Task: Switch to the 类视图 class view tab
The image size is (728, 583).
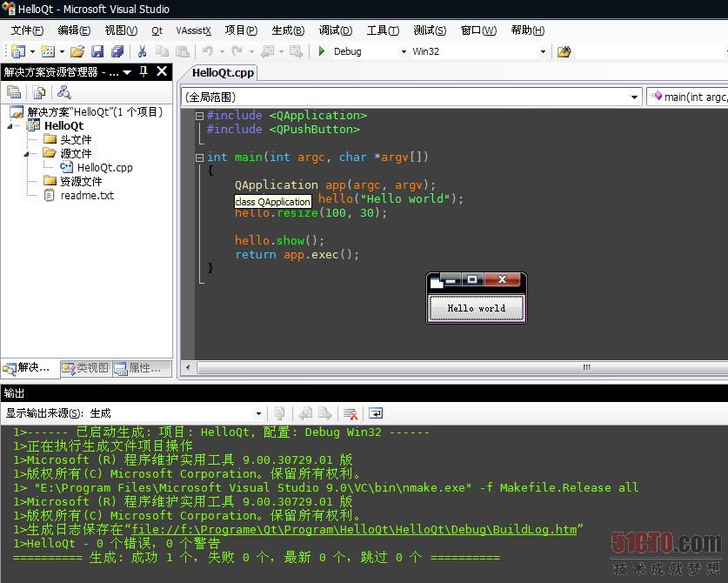Action: (x=86, y=368)
